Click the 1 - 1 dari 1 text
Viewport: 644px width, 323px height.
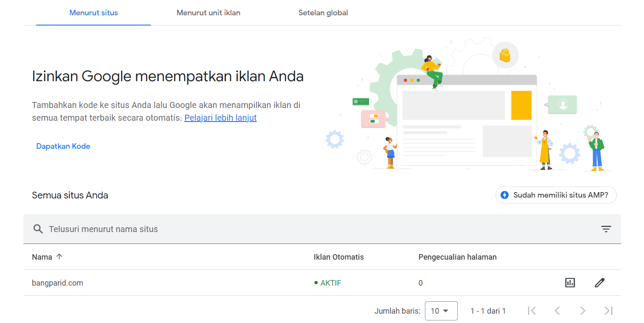(x=488, y=311)
